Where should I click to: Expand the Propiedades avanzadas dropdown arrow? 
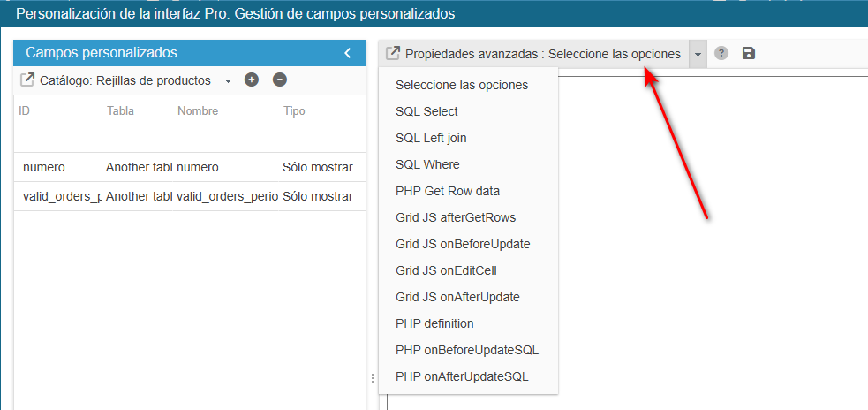(x=698, y=54)
